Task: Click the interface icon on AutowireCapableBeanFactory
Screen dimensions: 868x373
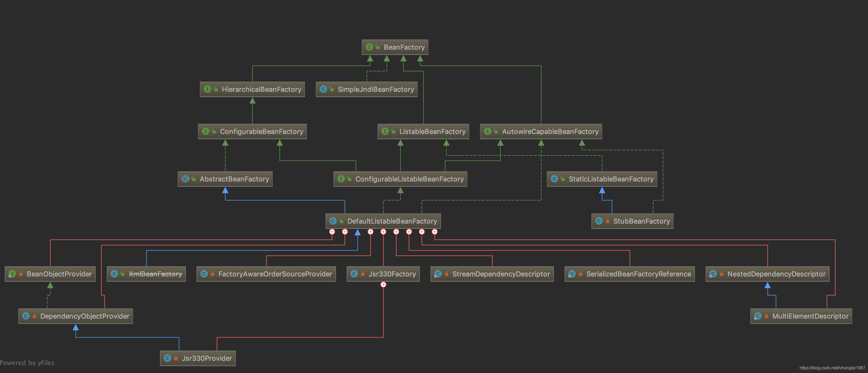Action: [x=488, y=131]
